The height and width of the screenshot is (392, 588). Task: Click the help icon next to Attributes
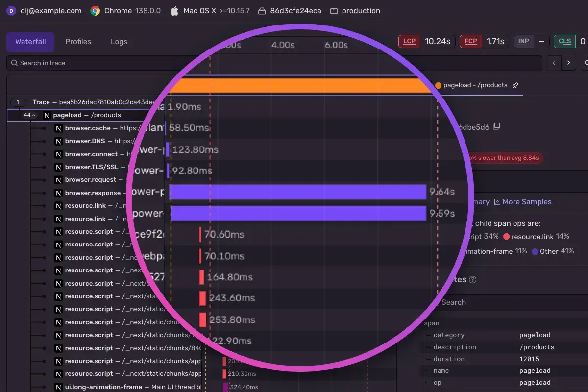(473, 280)
